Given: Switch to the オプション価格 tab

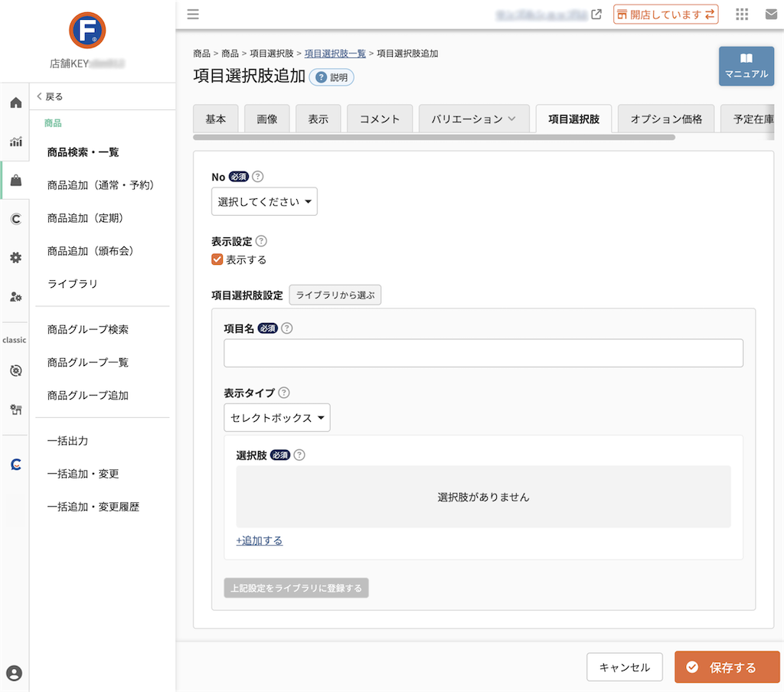Looking at the screenshot, I should pyautogui.click(x=666, y=119).
